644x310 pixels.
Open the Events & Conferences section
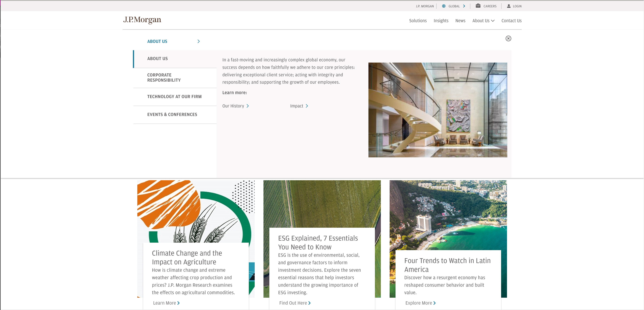[x=172, y=114]
